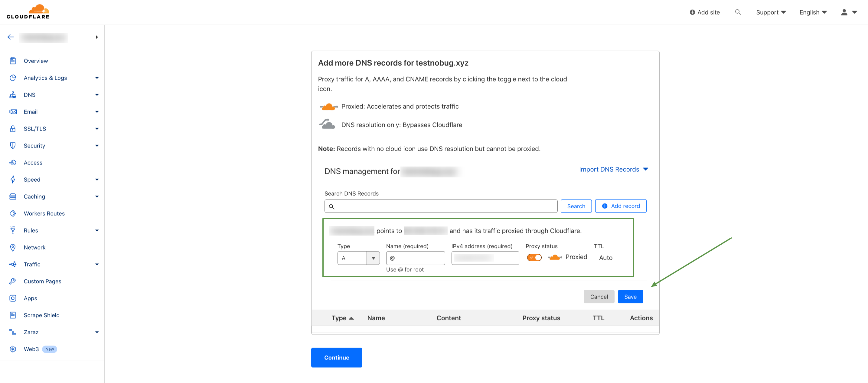Open the Import DNS Records dropdown
The image size is (868, 383).
pyautogui.click(x=614, y=169)
